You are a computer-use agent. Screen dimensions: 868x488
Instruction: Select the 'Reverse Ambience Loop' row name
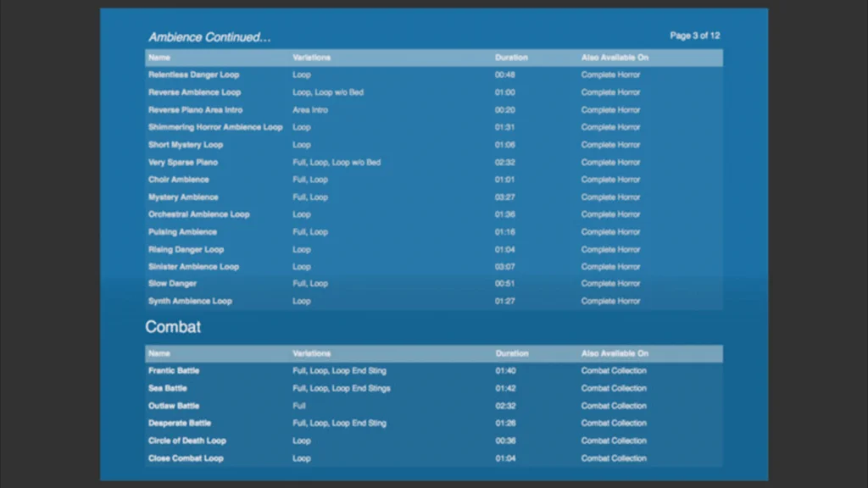(194, 92)
